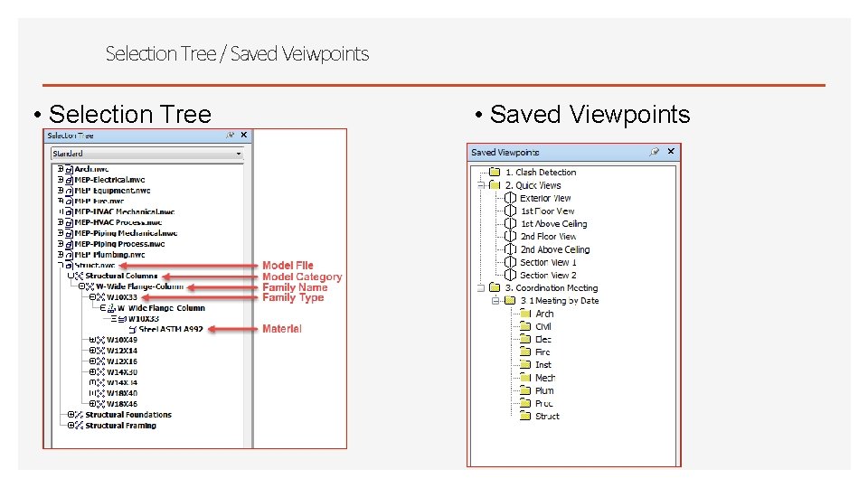Click the Inst folder icon
This screenshot has height=488, width=868.
526,364
